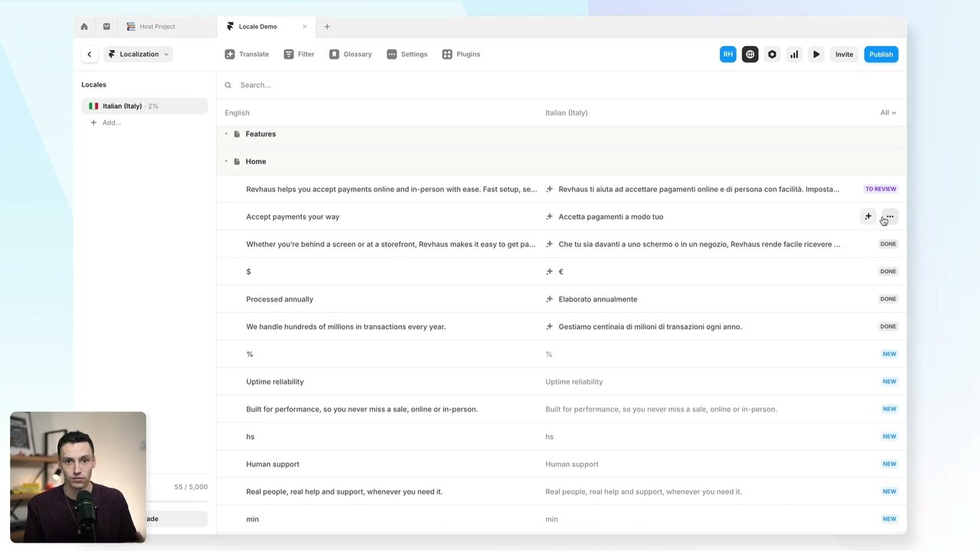
Task: Click NEW badge on the hs row
Action: pyautogui.click(x=889, y=437)
